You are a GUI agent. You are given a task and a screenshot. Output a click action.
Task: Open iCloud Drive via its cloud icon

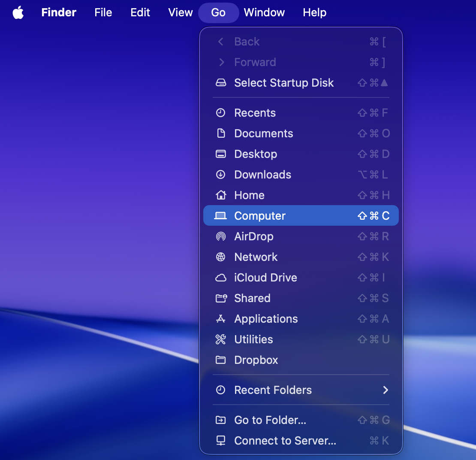221,278
